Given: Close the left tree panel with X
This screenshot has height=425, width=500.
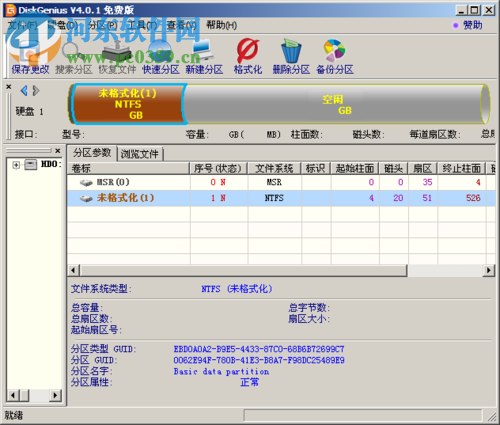Looking at the screenshot, I should pyautogui.click(x=58, y=151).
